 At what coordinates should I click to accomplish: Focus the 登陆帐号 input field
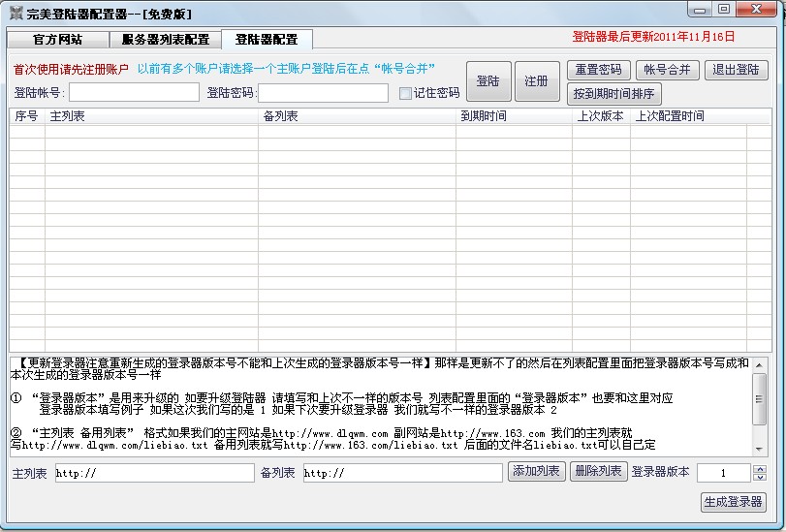(134, 93)
